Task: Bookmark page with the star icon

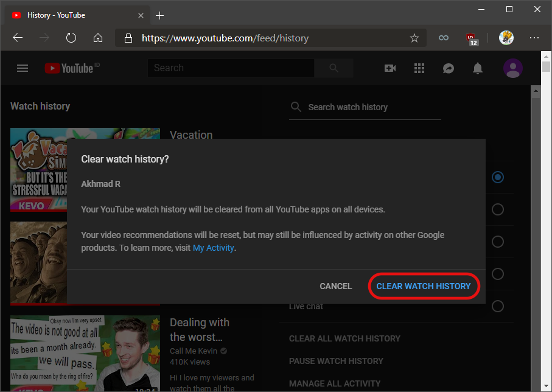Action: coord(414,38)
